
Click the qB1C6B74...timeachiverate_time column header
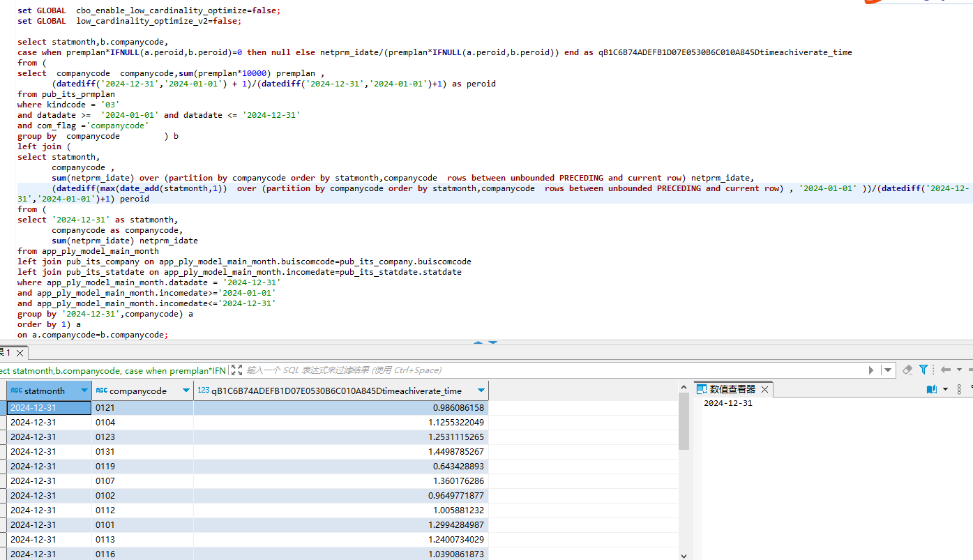(341, 391)
